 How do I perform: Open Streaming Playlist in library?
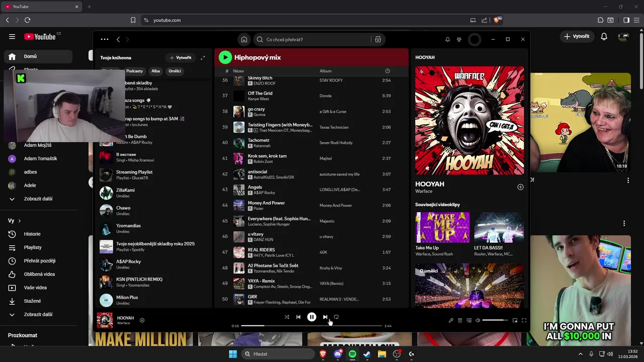[x=153, y=175]
